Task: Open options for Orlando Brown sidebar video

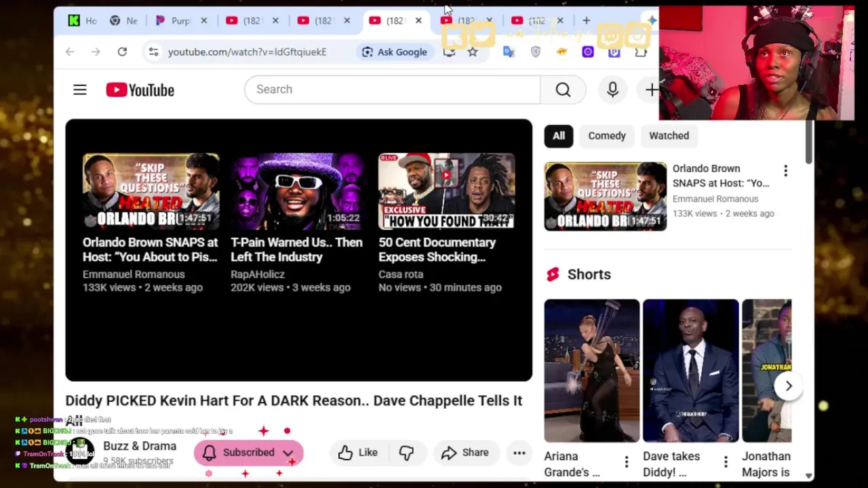Action: pyautogui.click(x=785, y=171)
